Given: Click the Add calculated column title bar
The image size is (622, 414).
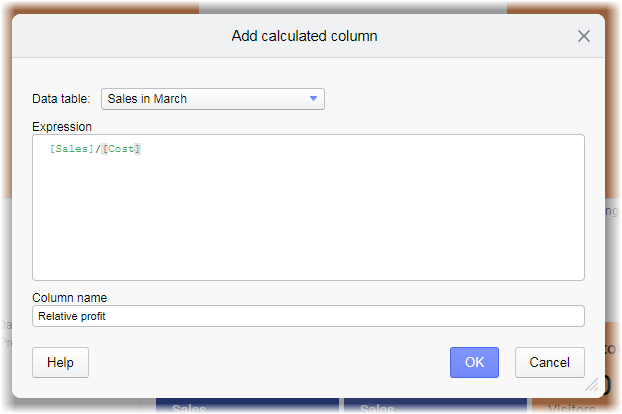Looking at the screenshot, I should 304,36.
